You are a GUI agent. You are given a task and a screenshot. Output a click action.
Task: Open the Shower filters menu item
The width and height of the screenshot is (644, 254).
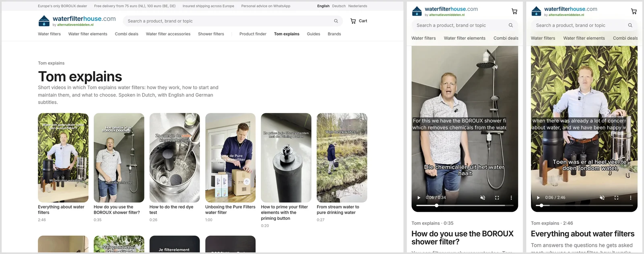(x=211, y=34)
